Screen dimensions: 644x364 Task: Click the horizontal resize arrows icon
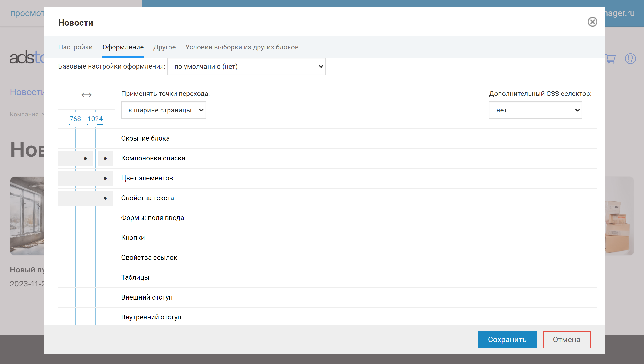coord(87,95)
